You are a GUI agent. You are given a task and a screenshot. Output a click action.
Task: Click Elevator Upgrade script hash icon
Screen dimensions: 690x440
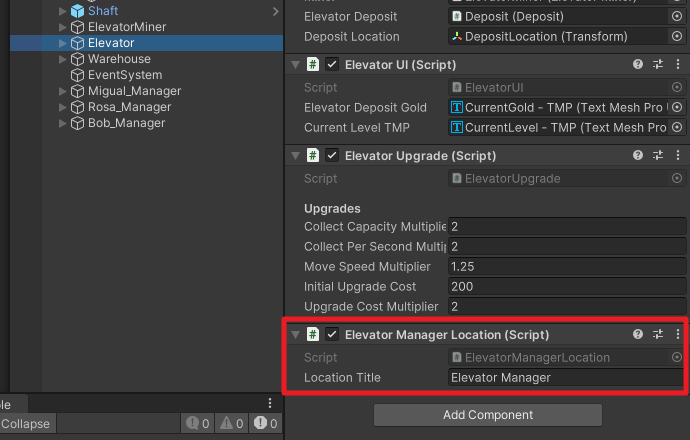(x=312, y=155)
